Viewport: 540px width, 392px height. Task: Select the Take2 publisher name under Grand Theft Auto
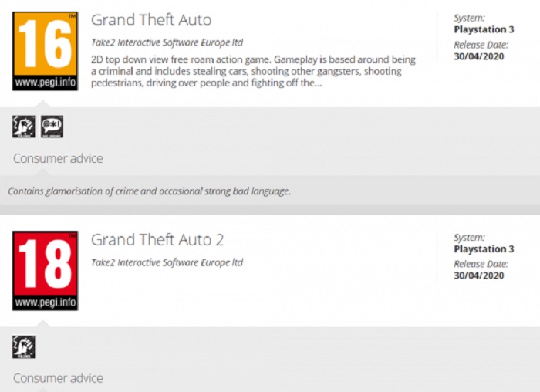coord(167,43)
